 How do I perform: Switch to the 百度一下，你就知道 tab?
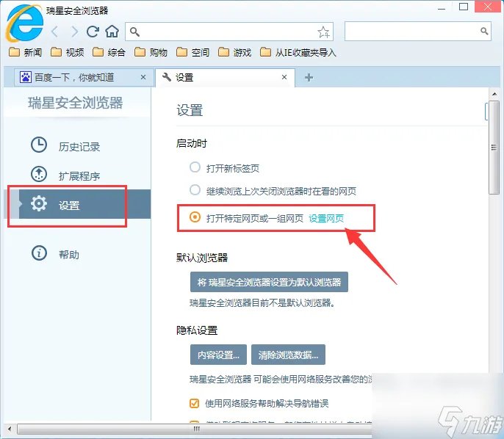click(73, 77)
